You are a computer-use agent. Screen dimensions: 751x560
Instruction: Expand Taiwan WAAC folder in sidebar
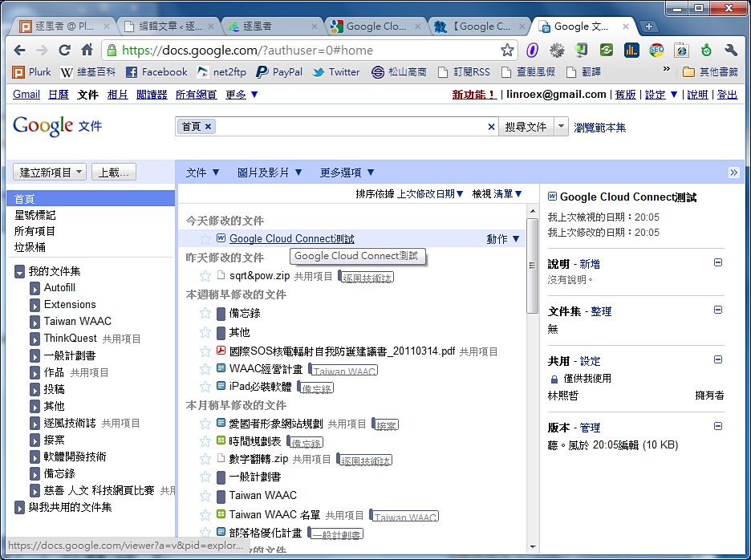[x=35, y=322]
